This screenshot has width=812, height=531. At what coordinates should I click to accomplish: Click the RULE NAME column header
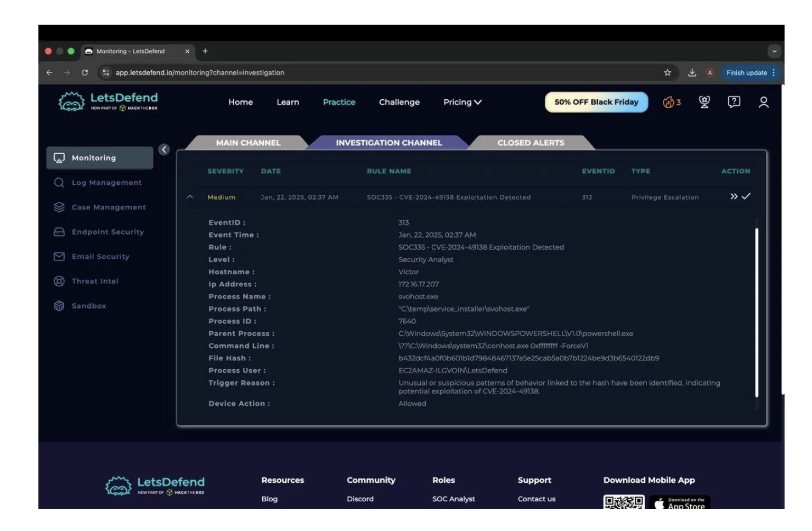click(389, 171)
